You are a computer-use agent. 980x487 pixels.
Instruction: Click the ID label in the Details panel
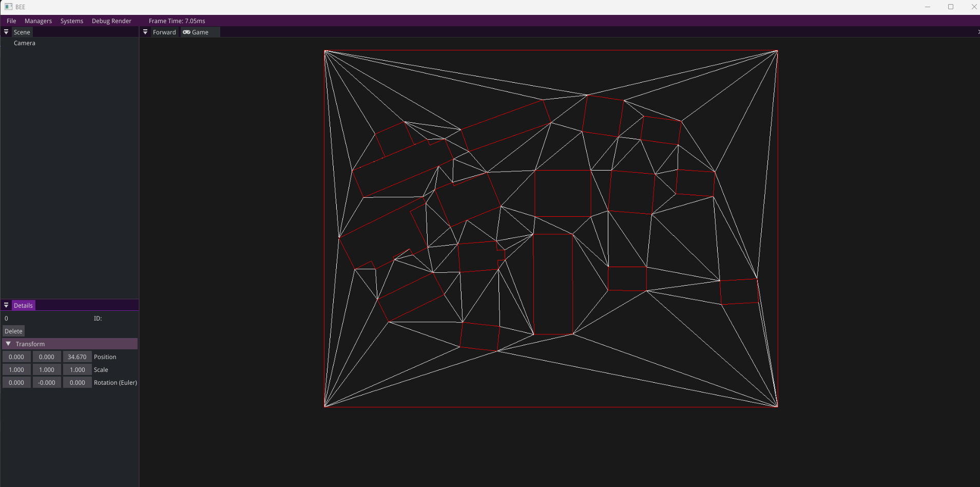coord(98,318)
